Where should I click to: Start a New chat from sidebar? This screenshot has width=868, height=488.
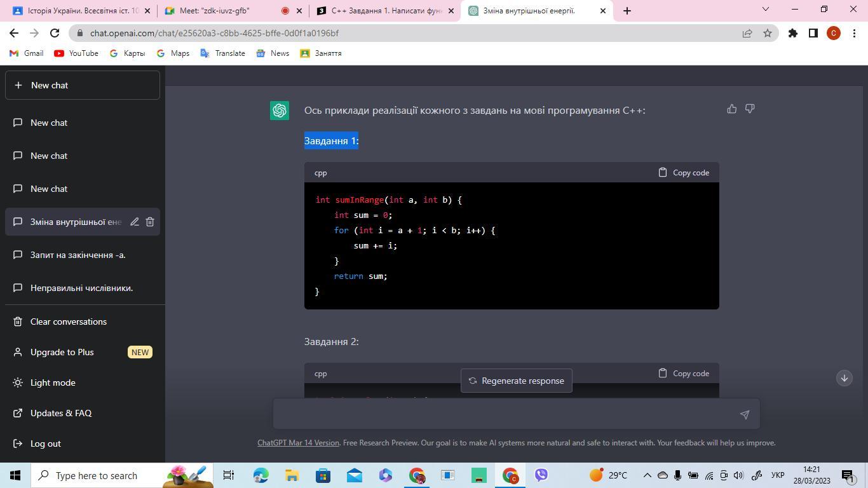coord(83,85)
